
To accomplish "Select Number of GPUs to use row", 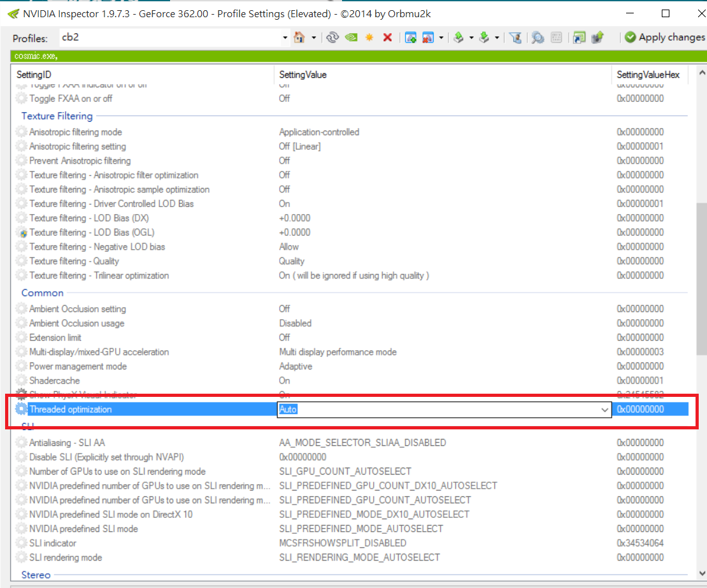I will tap(351, 471).
